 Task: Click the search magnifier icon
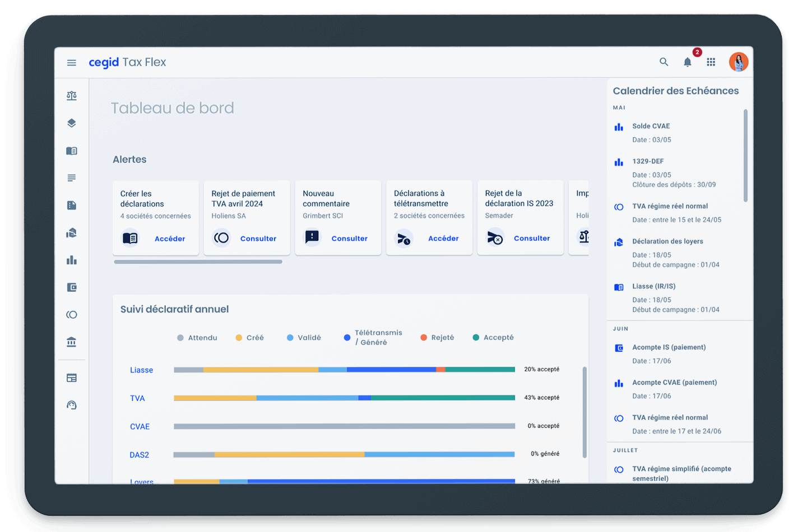coord(664,62)
